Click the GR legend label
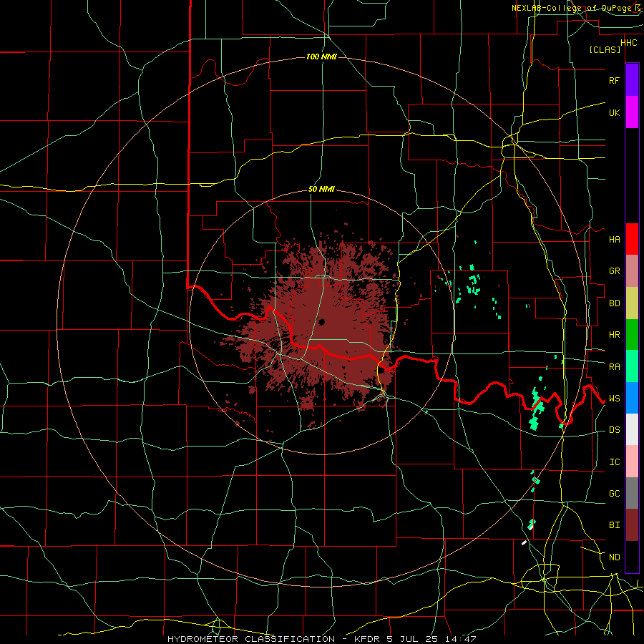Screen dimensions: 644x644 click(614, 271)
